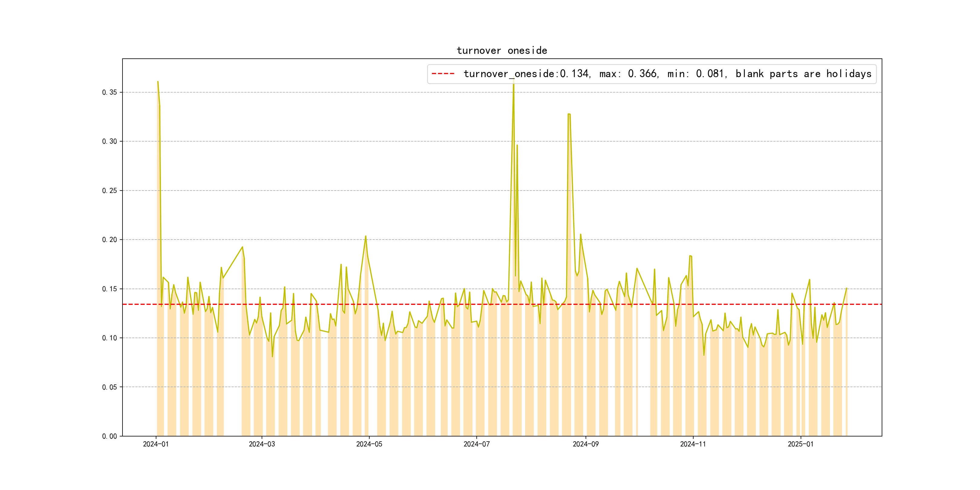Click the 2024-03 x-axis label
The image size is (980, 490).
click(x=262, y=444)
